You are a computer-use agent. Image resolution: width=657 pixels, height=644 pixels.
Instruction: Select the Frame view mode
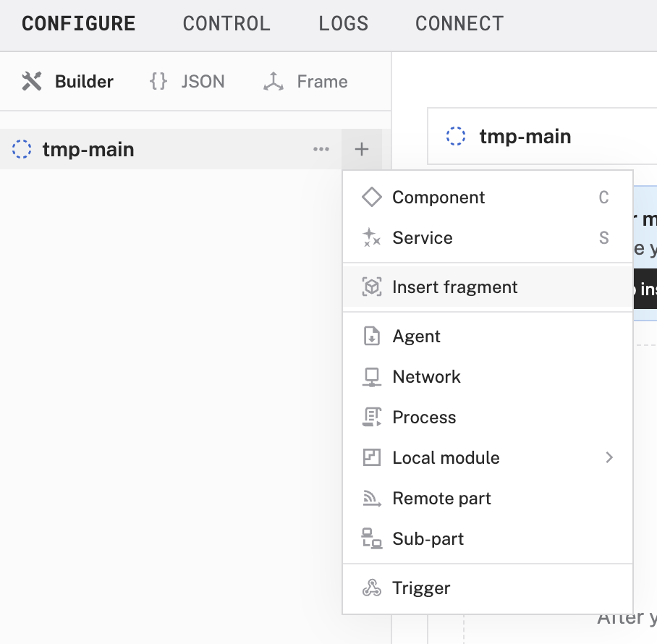point(305,82)
